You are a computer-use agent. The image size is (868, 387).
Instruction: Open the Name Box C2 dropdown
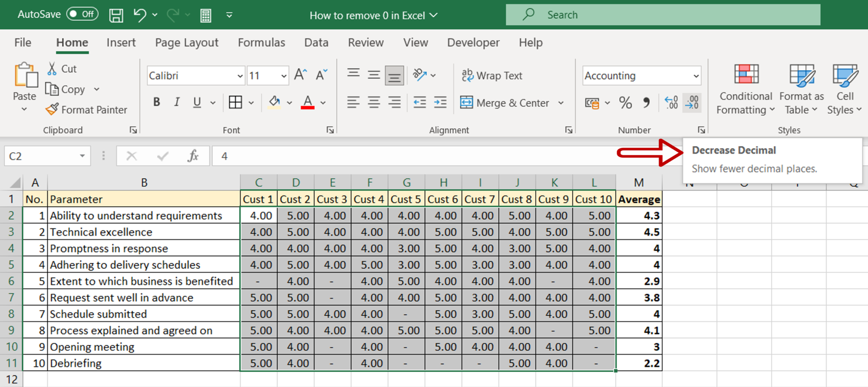pos(82,156)
